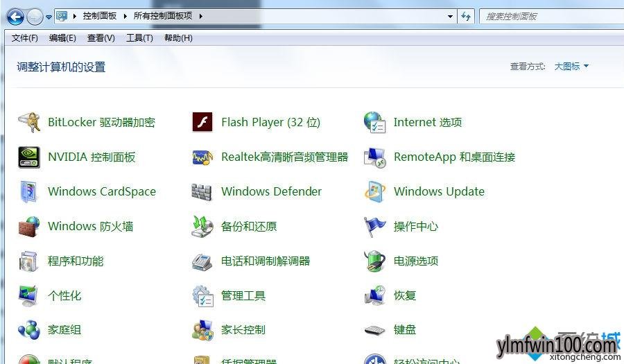Viewport: 624px width, 364px height.
Task: Click the refresh button beside address bar
Action: pos(466,17)
